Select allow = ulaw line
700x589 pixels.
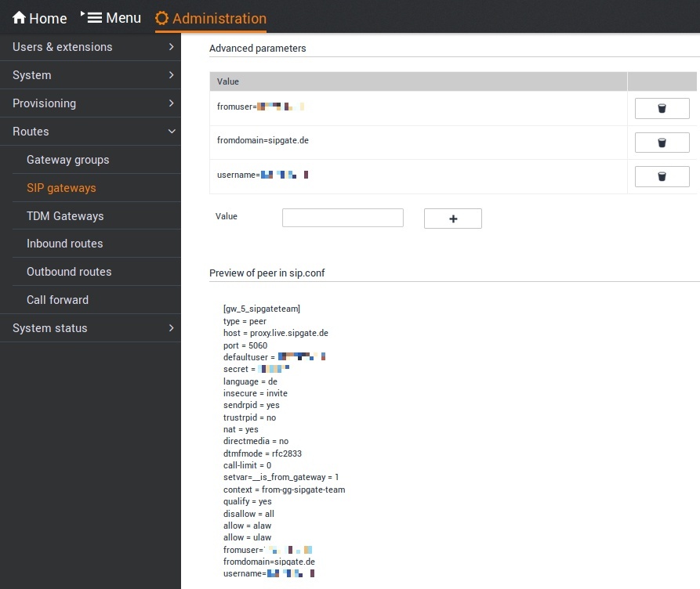coord(248,537)
